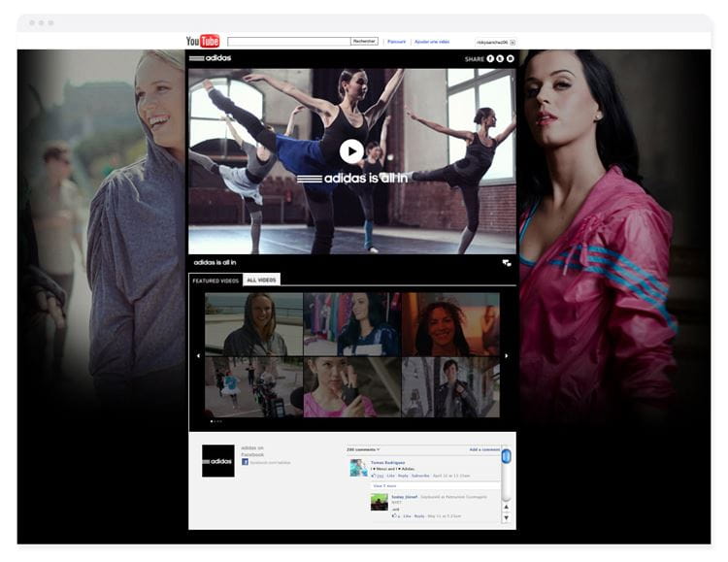Click the icon at the right of the video title bar

(x=507, y=263)
